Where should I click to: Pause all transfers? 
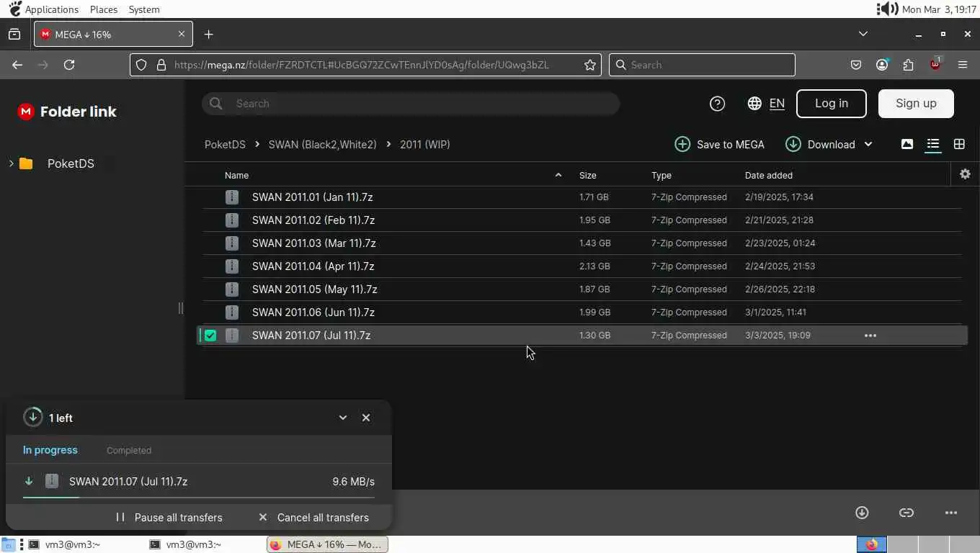pos(169,518)
